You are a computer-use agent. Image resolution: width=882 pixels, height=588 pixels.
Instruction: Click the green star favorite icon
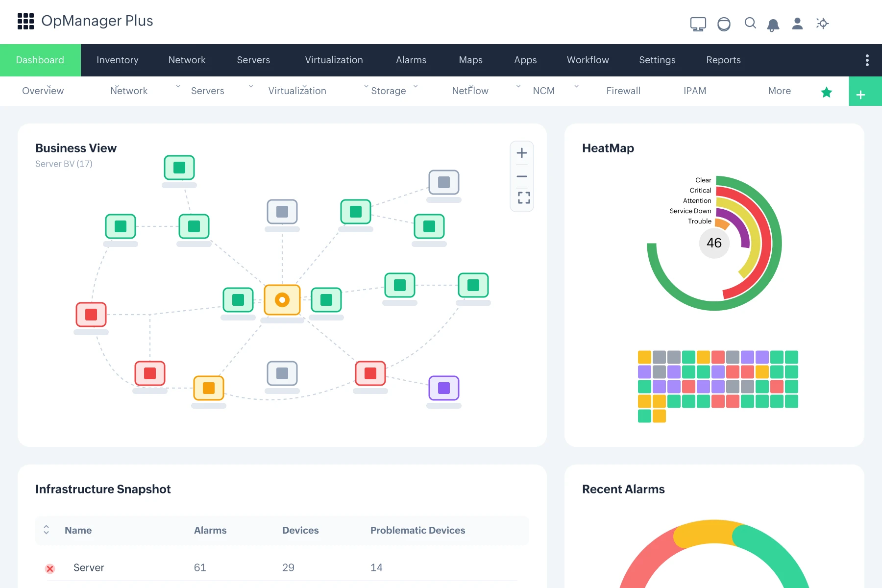click(827, 92)
